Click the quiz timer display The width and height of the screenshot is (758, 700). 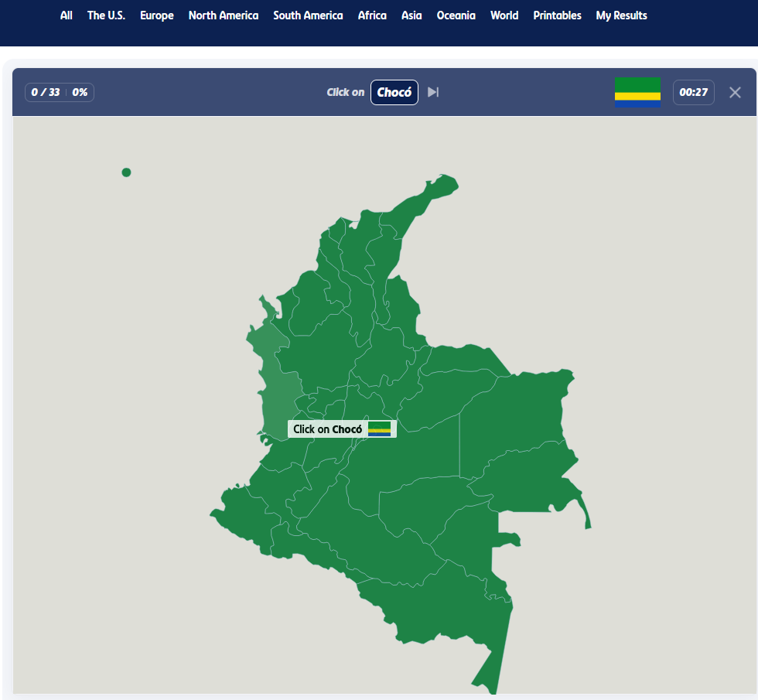click(x=693, y=93)
